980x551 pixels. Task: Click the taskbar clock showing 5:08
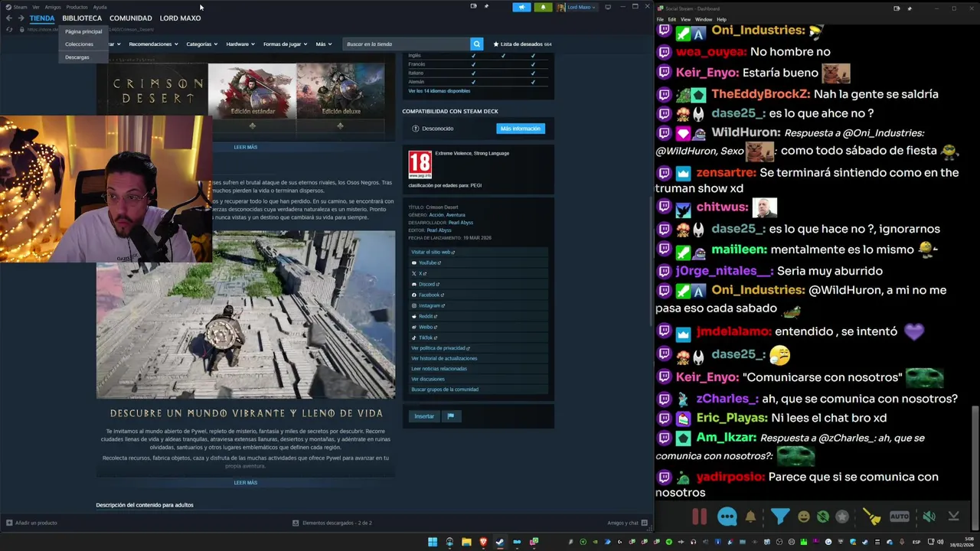pyautogui.click(x=963, y=542)
